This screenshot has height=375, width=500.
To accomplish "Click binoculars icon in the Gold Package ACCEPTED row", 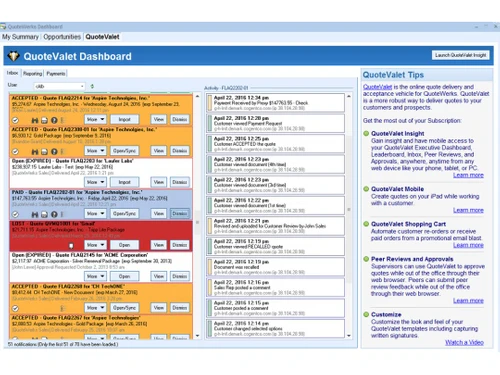I will click(x=35, y=152).
